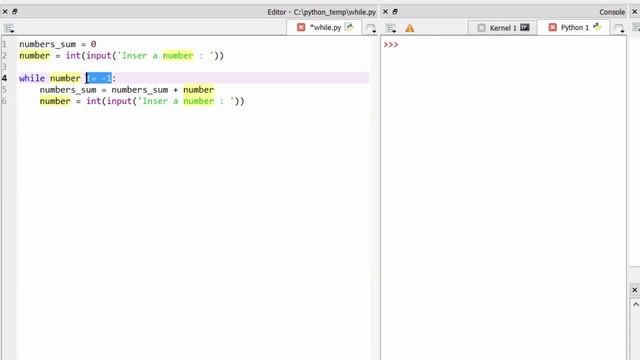Open editor tab browse dropdown left of code
The image size is (640, 360).
[9, 28]
